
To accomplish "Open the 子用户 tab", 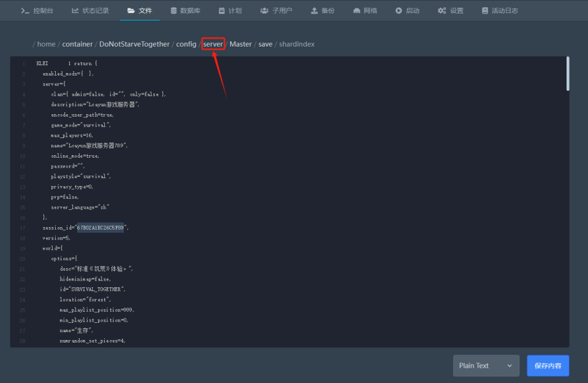I will [277, 11].
